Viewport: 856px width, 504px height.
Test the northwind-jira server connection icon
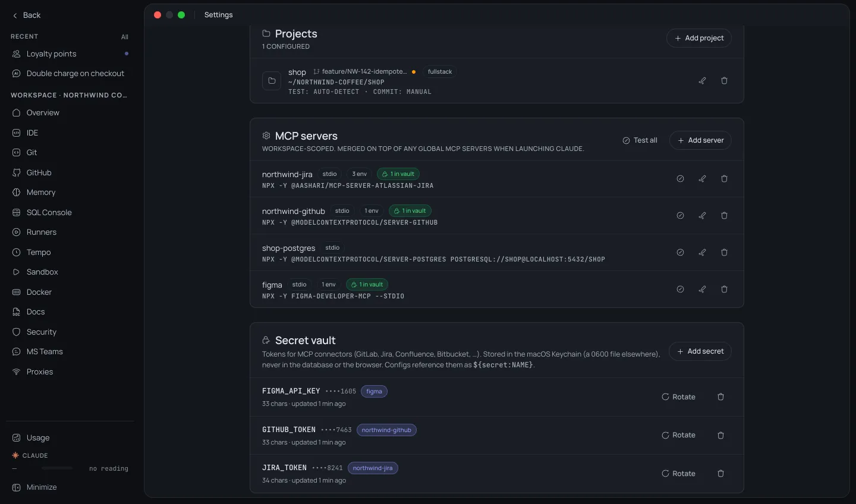click(x=680, y=179)
